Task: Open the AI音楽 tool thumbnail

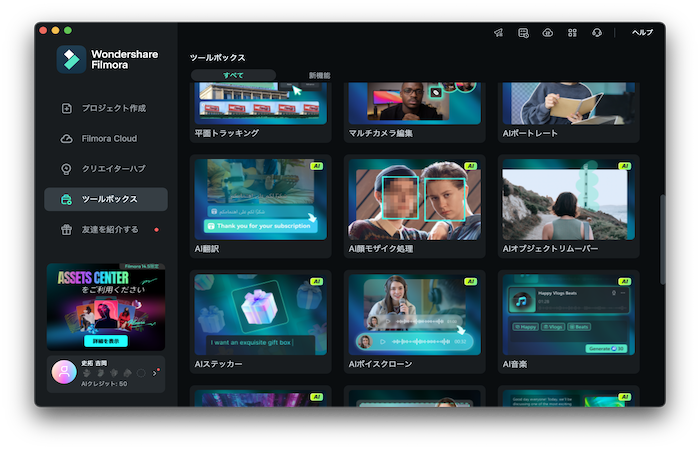Action: 569,315
